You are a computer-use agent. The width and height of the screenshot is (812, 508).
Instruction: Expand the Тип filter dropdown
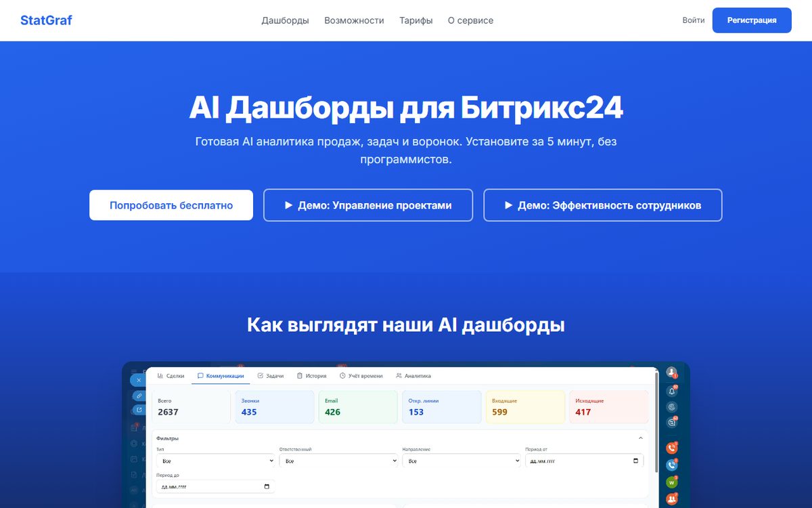(215, 461)
